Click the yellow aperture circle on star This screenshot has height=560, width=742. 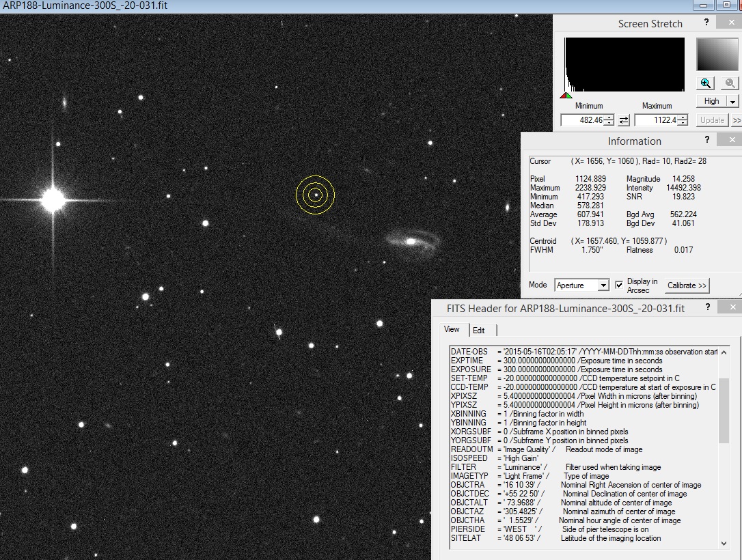[x=315, y=195]
